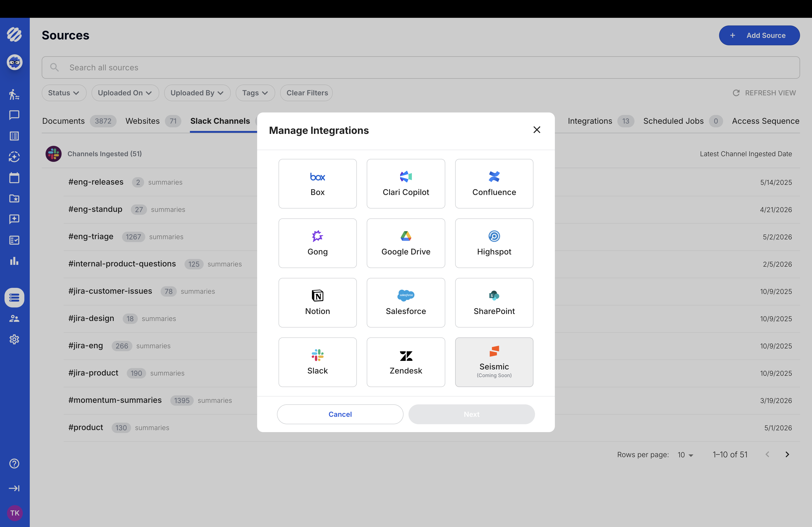Open the users sidebar icon
This screenshot has height=527, width=812.
pyautogui.click(x=14, y=318)
